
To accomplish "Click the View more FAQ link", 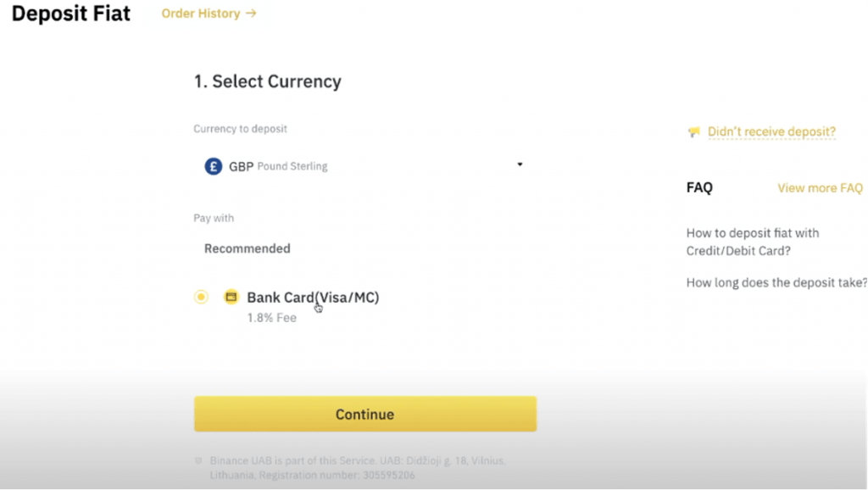I will [x=820, y=188].
